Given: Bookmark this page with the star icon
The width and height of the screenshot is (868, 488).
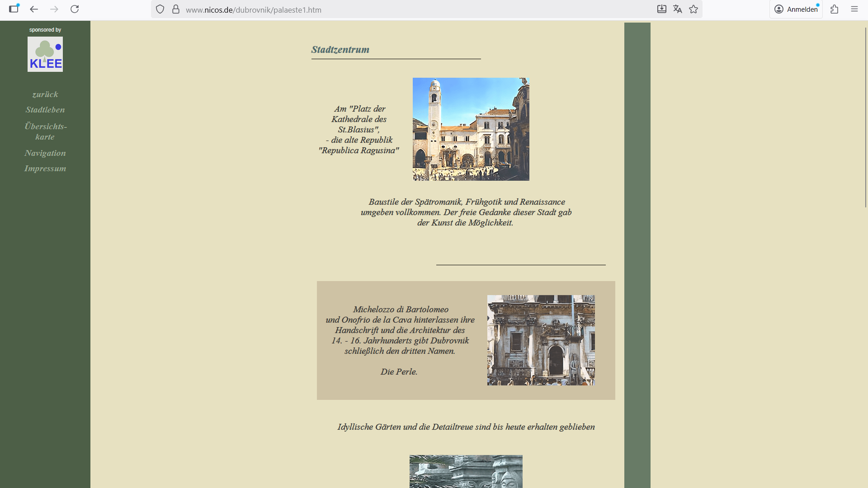Looking at the screenshot, I should [693, 9].
